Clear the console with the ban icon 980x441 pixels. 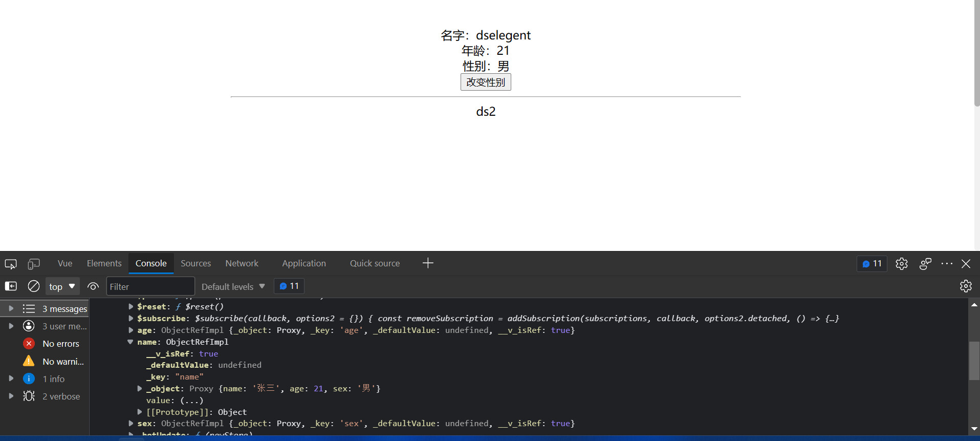click(34, 286)
